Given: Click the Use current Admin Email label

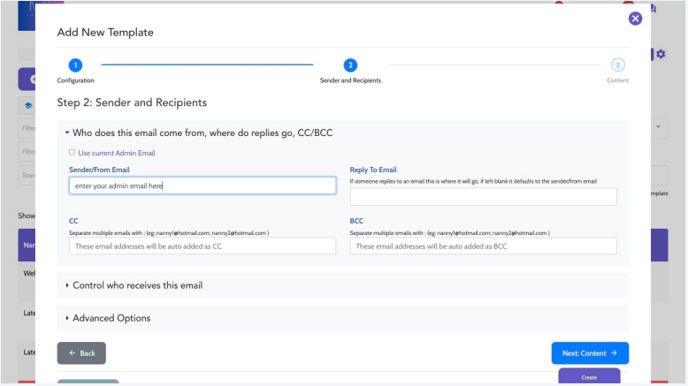Looking at the screenshot, I should (117, 153).
